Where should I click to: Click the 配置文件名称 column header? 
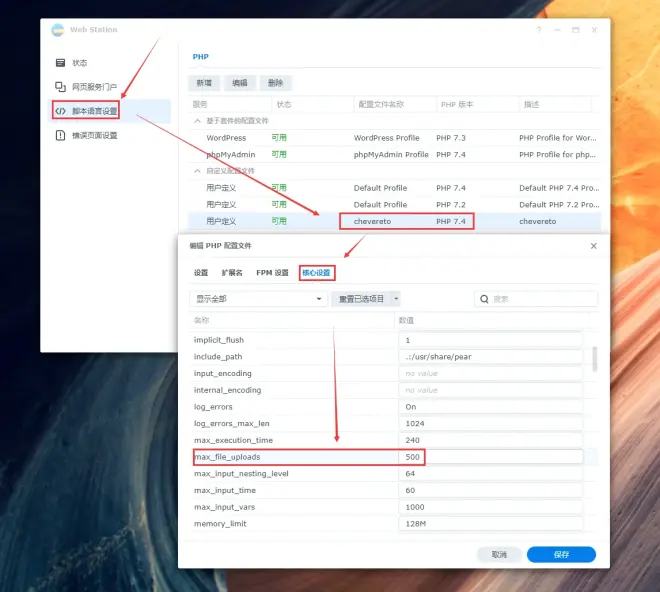395,104
